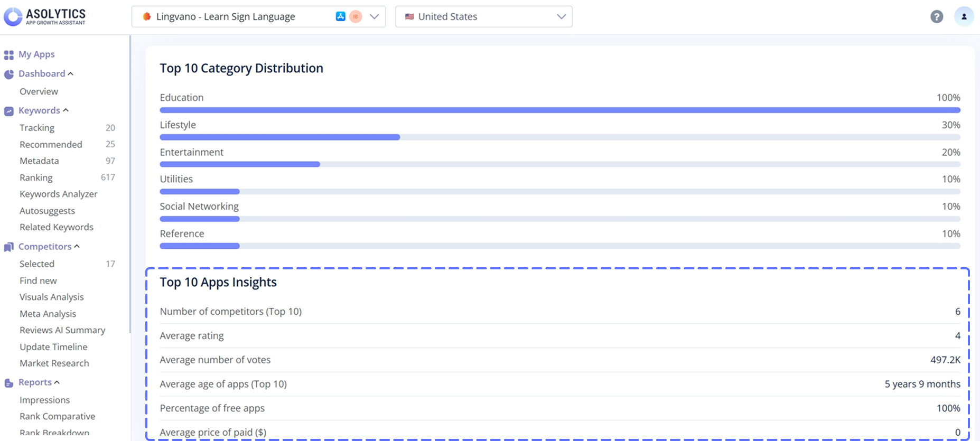Open the Tracking keywords page
The height and width of the screenshot is (441, 980).
pos(37,128)
